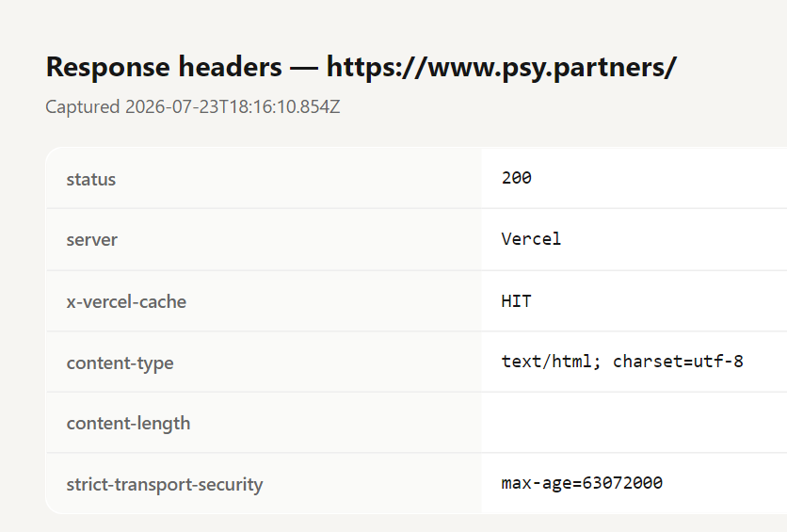This screenshot has height=532, width=787.
Task: Select the 200 status value
Action: click(x=517, y=178)
